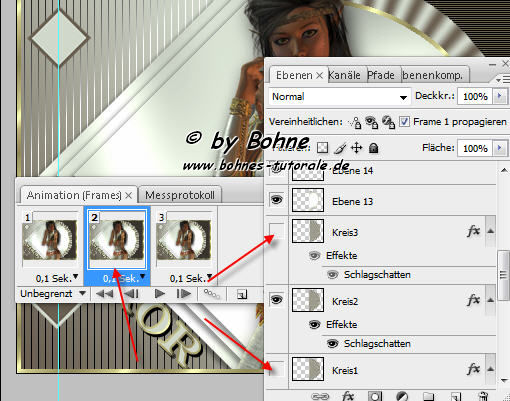Viewport: 510px width, 401px height.
Task: Show the Kreis3 layer visibility
Action: pos(277,231)
